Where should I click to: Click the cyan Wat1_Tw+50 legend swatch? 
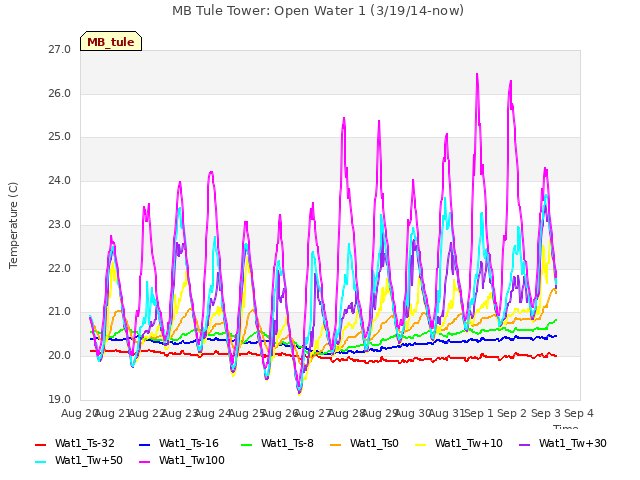click(40, 462)
